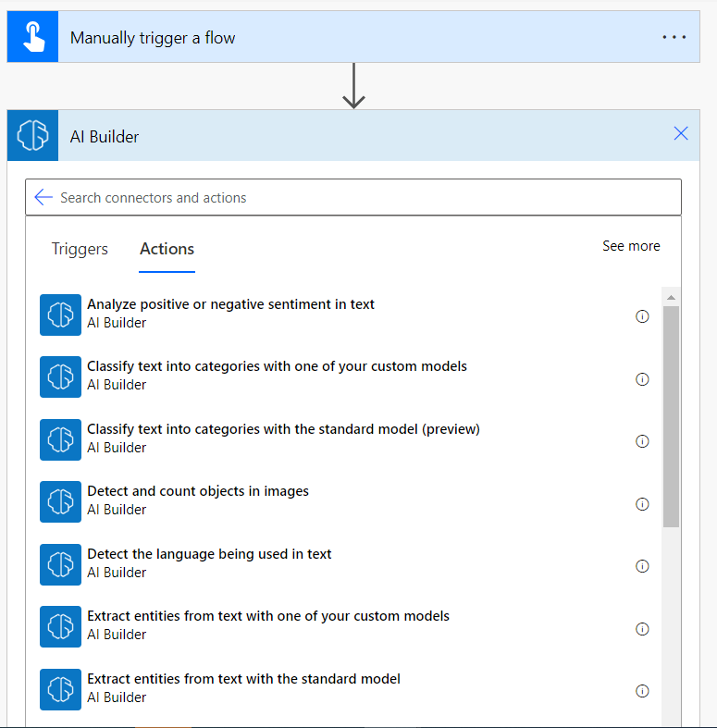This screenshot has width=717, height=728.
Task: Select Extract entities with one of your custom models
Action: tap(268, 616)
